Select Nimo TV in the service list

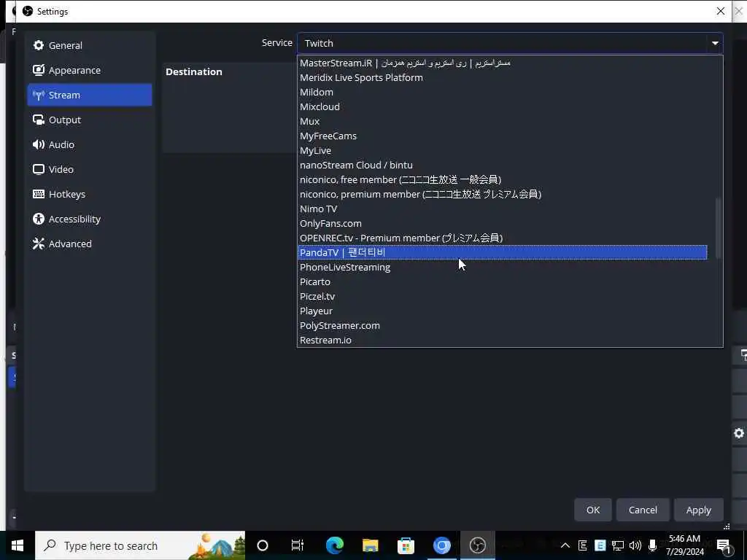(503, 209)
